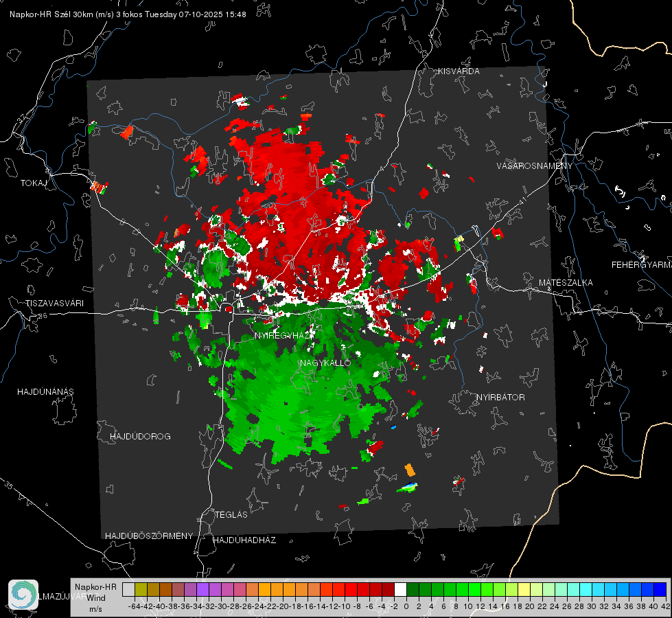Screen dimensions: 672x618
Task: Click the radar title timestamp text
Action: [128, 14]
